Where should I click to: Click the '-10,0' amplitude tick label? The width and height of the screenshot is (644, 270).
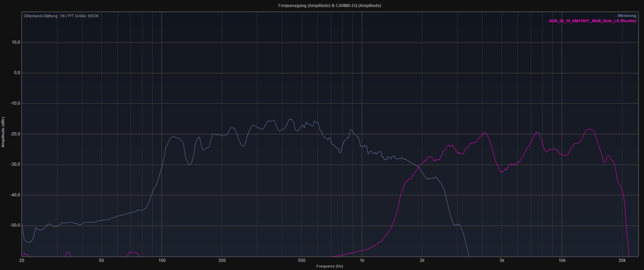tap(15, 103)
